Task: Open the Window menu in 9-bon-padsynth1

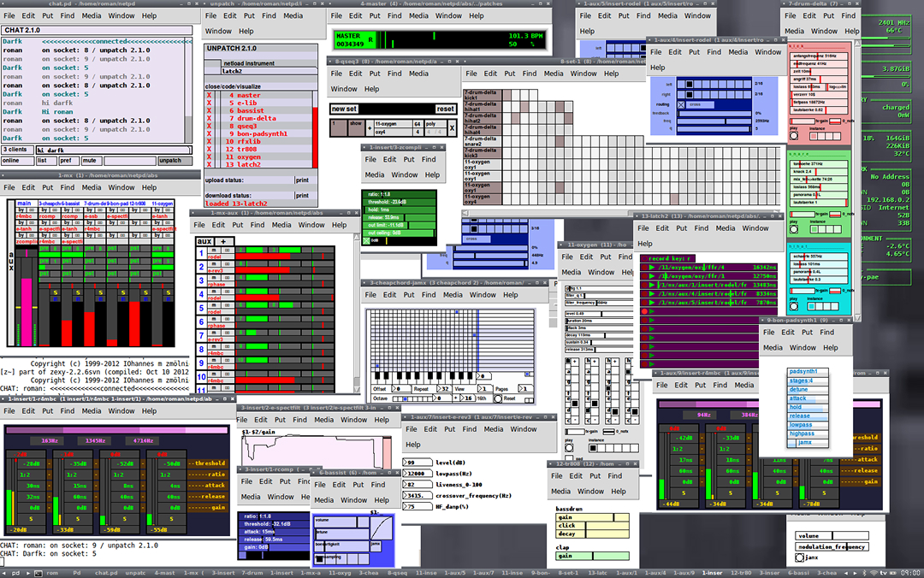Action: click(x=803, y=347)
